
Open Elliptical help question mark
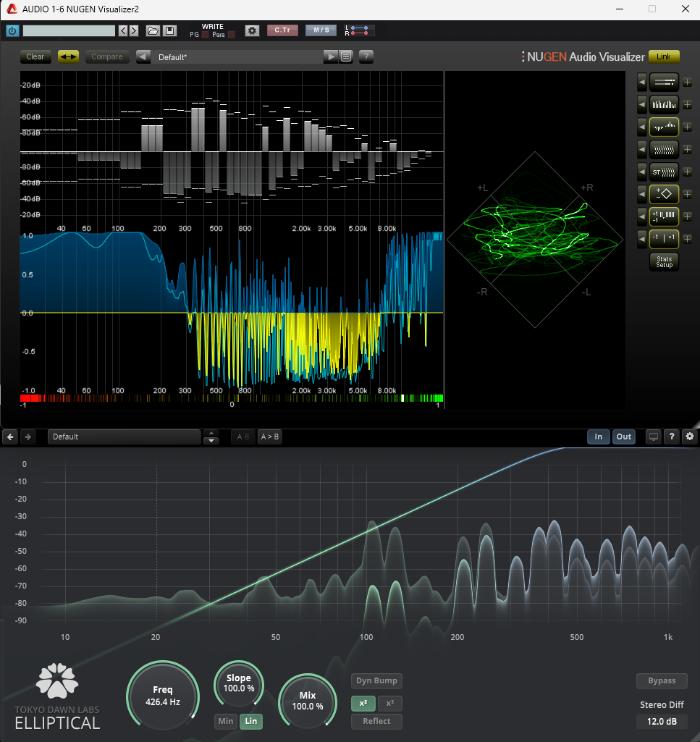tap(672, 437)
